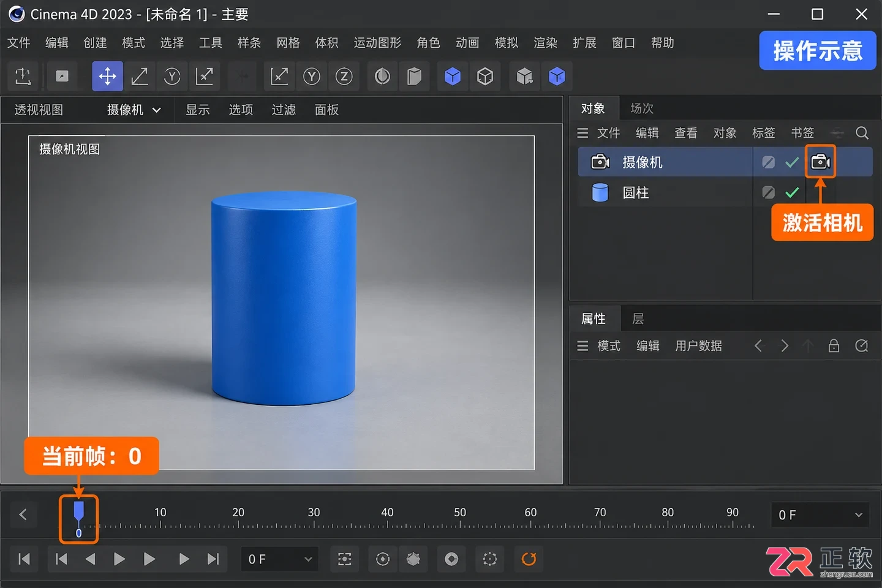Open the 用户数据 menu in the Attributes panel
The width and height of the screenshot is (882, 588).
[698, 346]
